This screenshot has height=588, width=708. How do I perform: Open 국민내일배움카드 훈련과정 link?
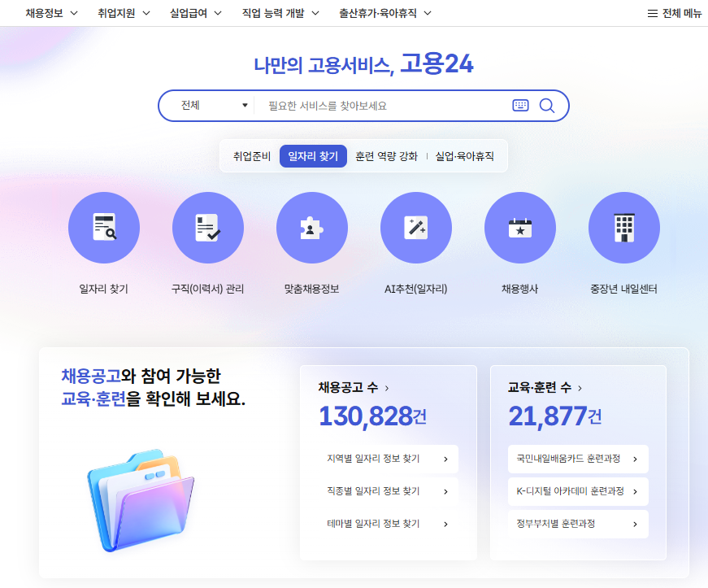(578, 459)
